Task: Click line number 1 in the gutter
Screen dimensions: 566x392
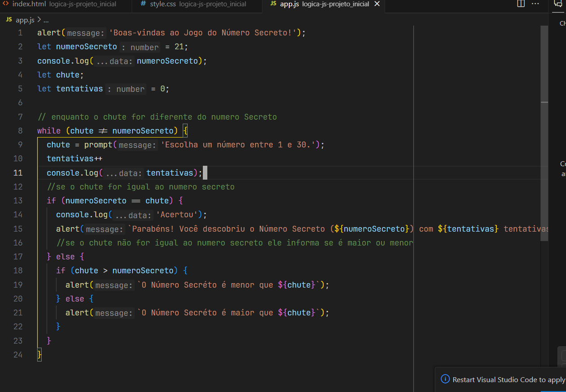Action: (x=20, y=33)
